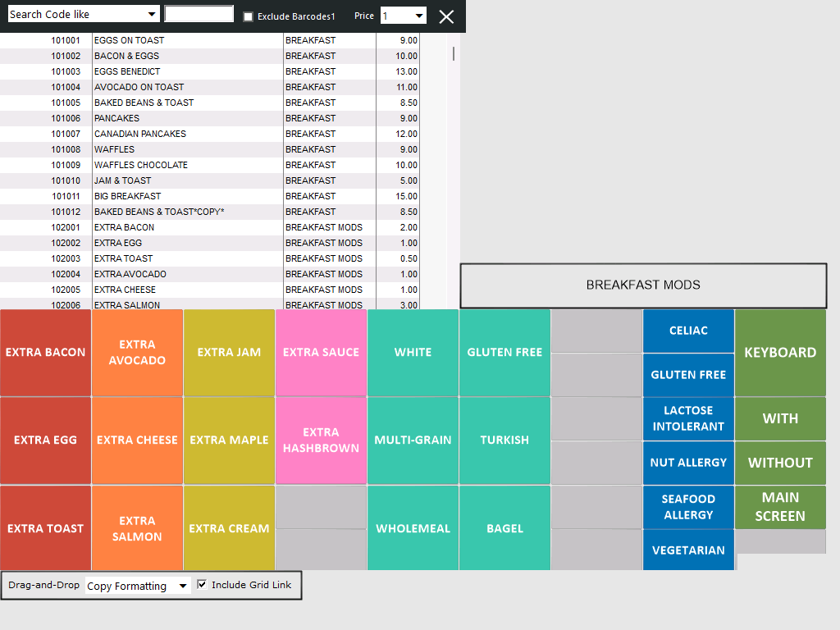The height and width of the screenshot is (630, 840).
Task: Click the EXTRA BACON button
Action: (x=46, y=353)
